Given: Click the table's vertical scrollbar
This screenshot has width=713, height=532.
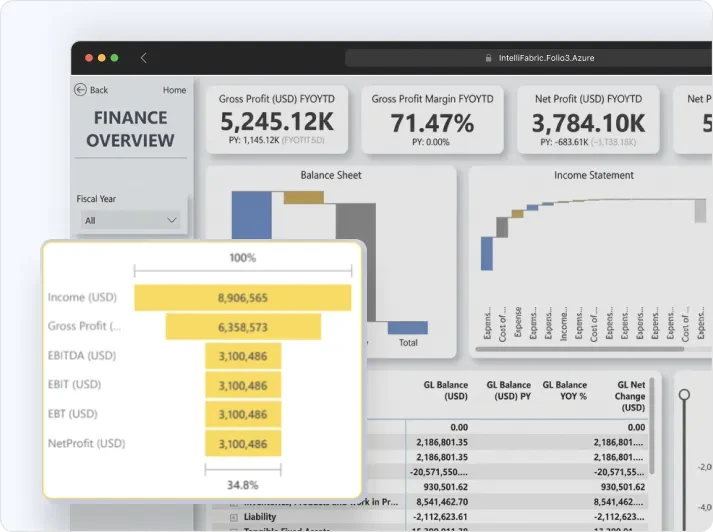Looking at the screenshot, I should tap(652, 426).
